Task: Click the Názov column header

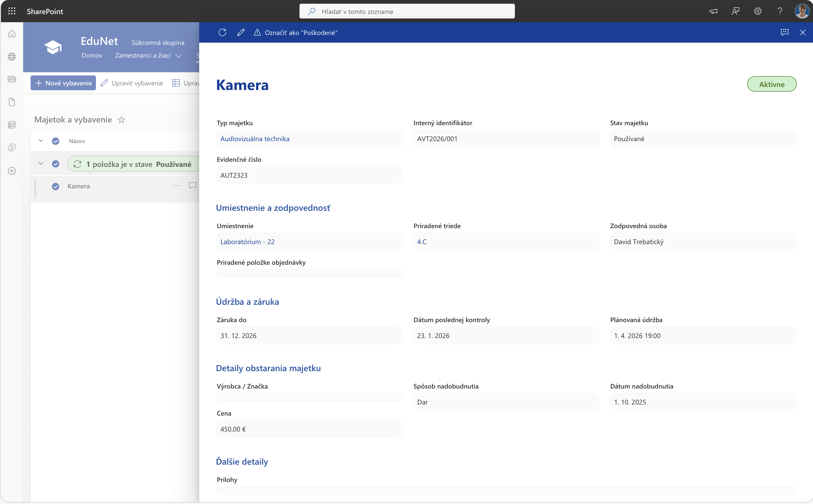Action: (x=77, y=141)
